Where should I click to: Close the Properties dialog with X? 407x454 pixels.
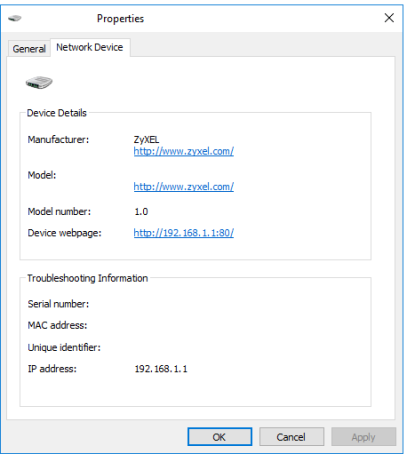389,18
